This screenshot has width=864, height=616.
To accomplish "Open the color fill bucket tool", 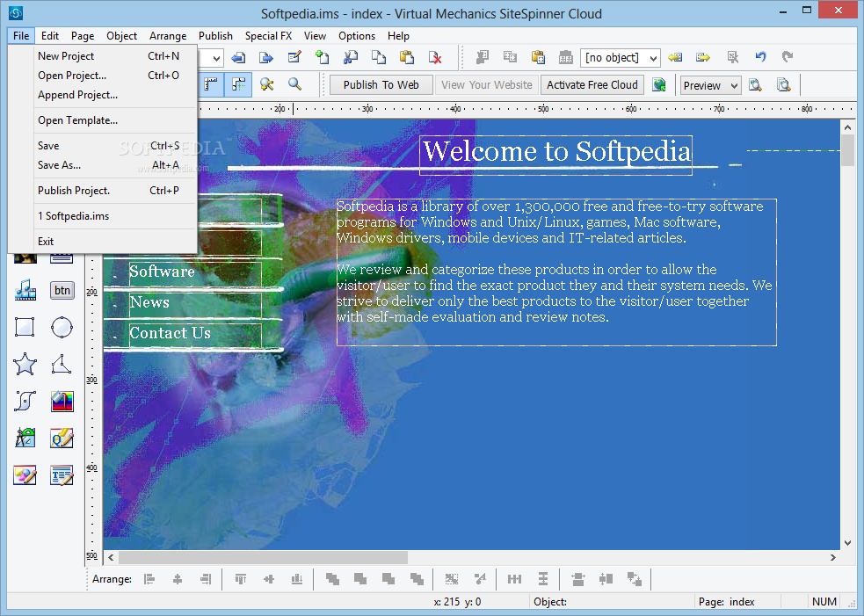I will 62,401.
